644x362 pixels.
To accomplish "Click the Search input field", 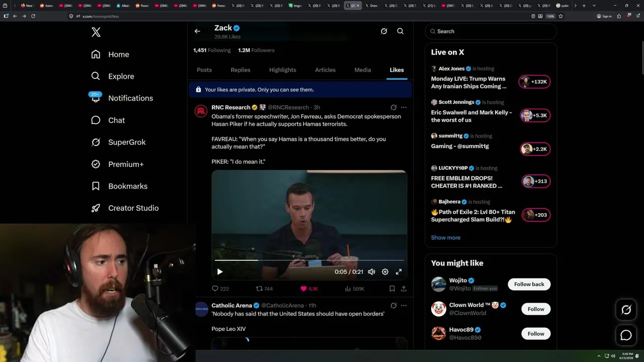I will coord(491,31).
